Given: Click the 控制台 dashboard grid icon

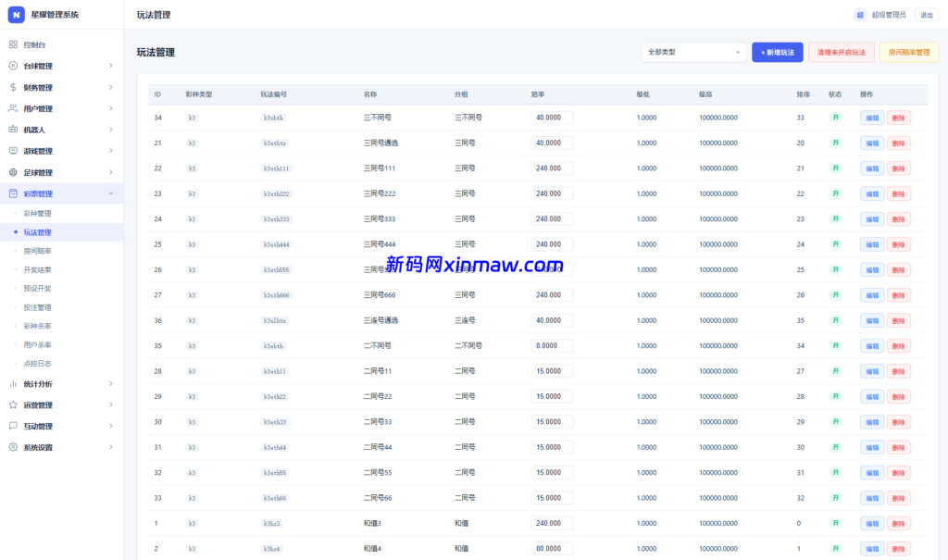Looking at the screenshot, I should (x=13, y=44).
